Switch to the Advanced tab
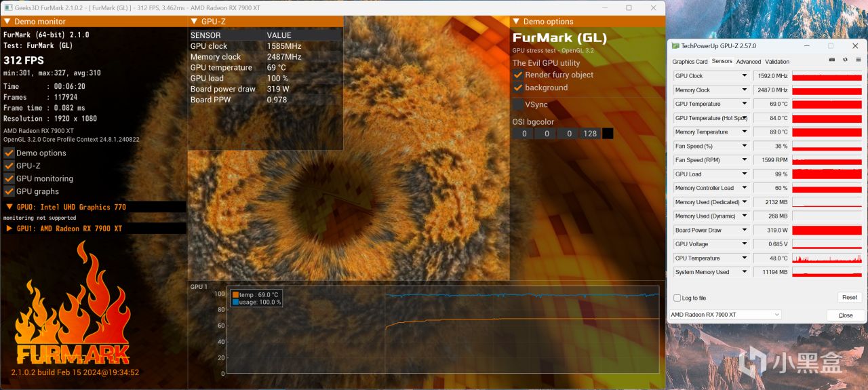This screenshot has width=868, height=390. (x=749, y=62)
